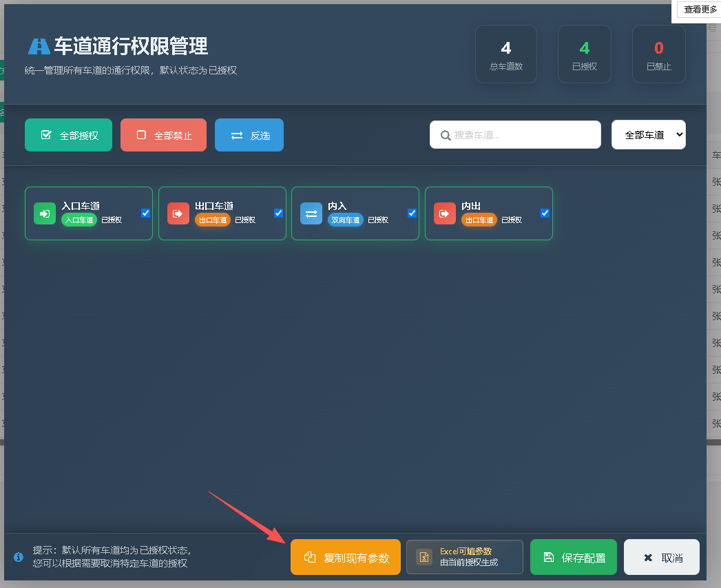Click the blue bidirectional icon on 内入 card

coord(311,213)
